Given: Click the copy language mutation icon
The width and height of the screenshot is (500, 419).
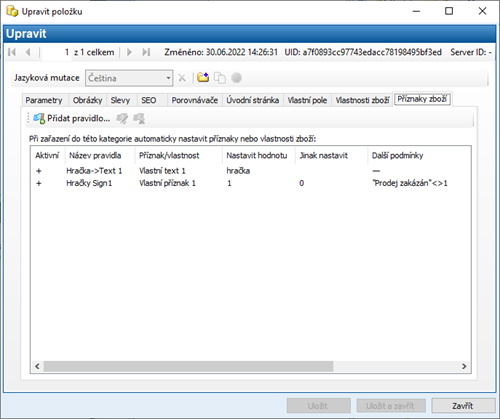Looking at the screenshot, I should (x=220, y=78).
